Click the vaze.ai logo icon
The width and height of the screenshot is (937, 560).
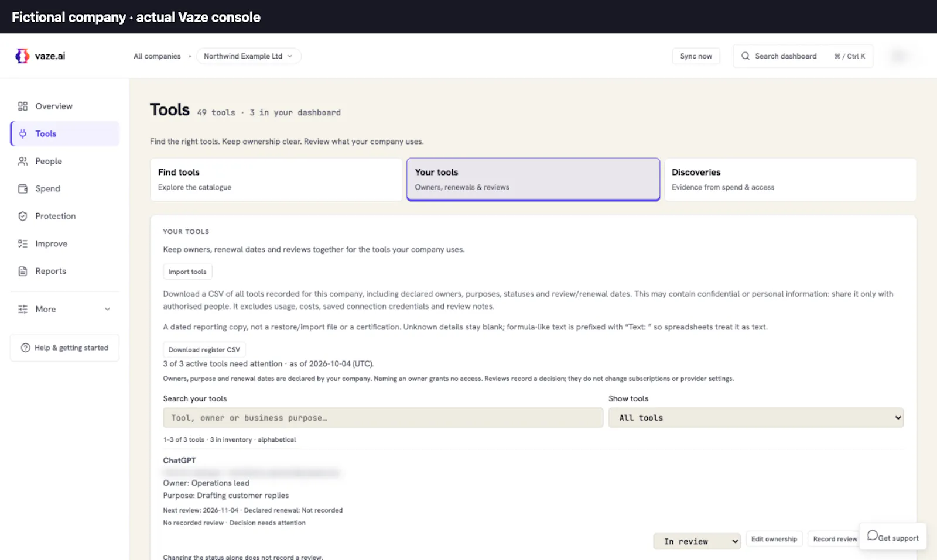click(22, 56)
